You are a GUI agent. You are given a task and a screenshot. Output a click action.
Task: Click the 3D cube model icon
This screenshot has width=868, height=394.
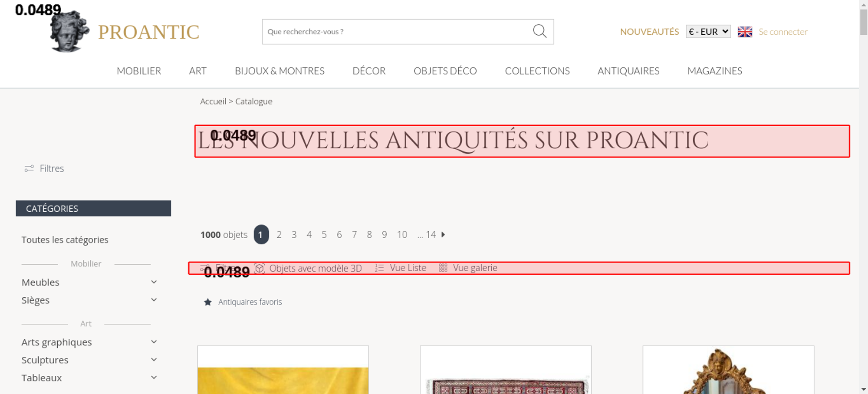click(260, 268)
